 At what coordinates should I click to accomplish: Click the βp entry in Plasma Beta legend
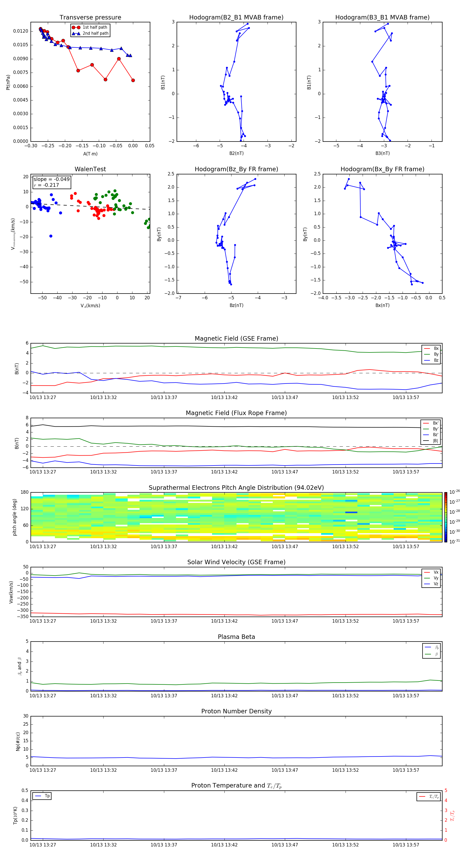point(432,647)
